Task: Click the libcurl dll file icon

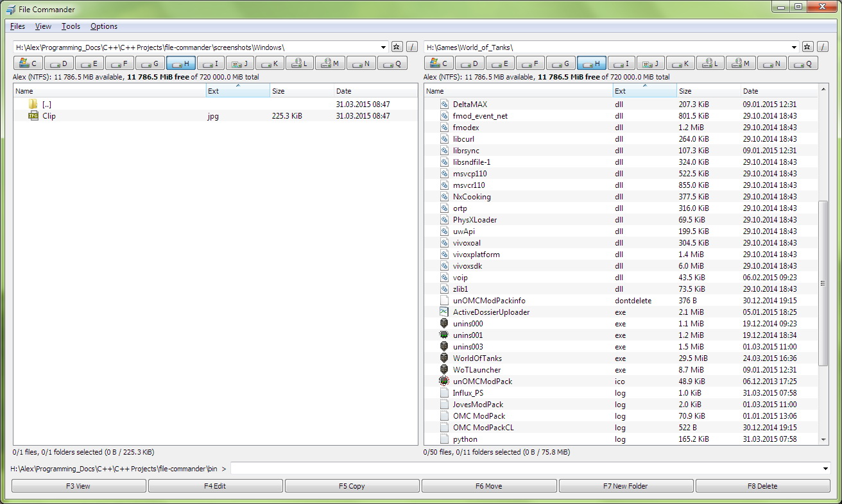Action: pos(444,139)
